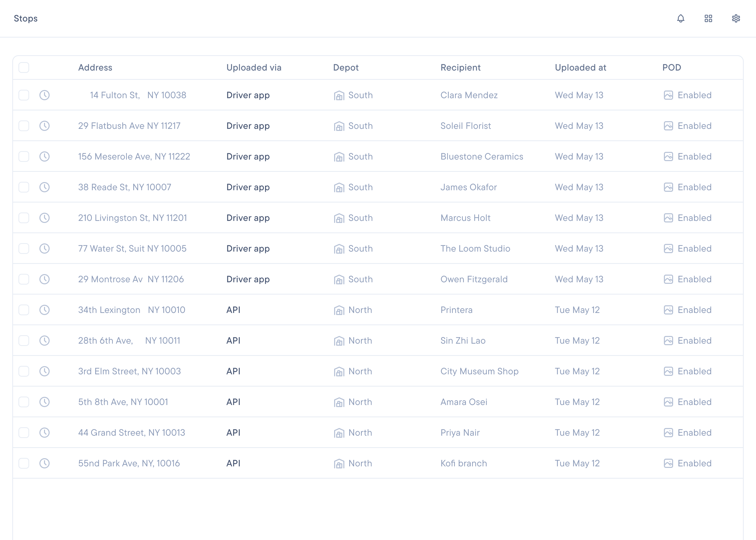756x540 pixels.
Task: Click 'Driver app' in 77 Water St row
Action: pyautogui.click(x=248, y=249)
